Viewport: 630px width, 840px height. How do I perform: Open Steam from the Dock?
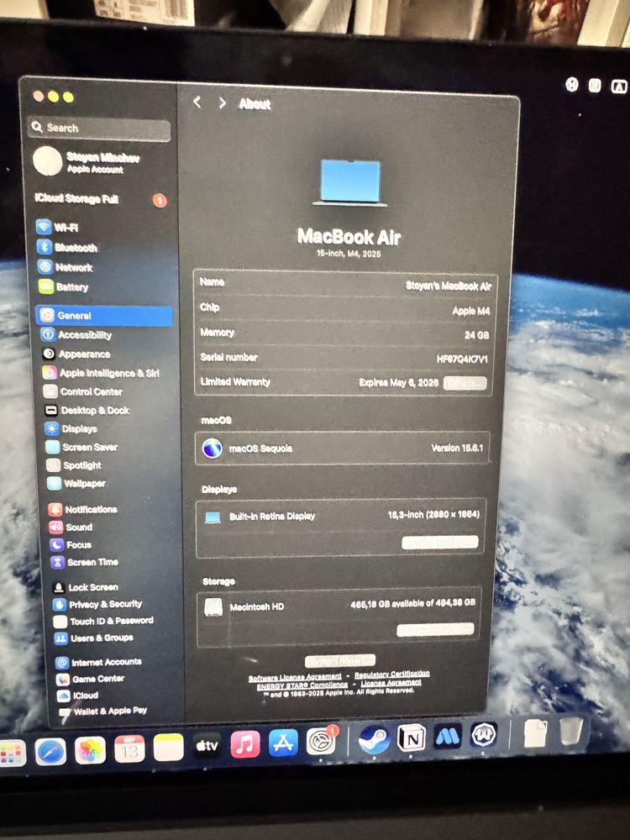[x=374, y=739]
